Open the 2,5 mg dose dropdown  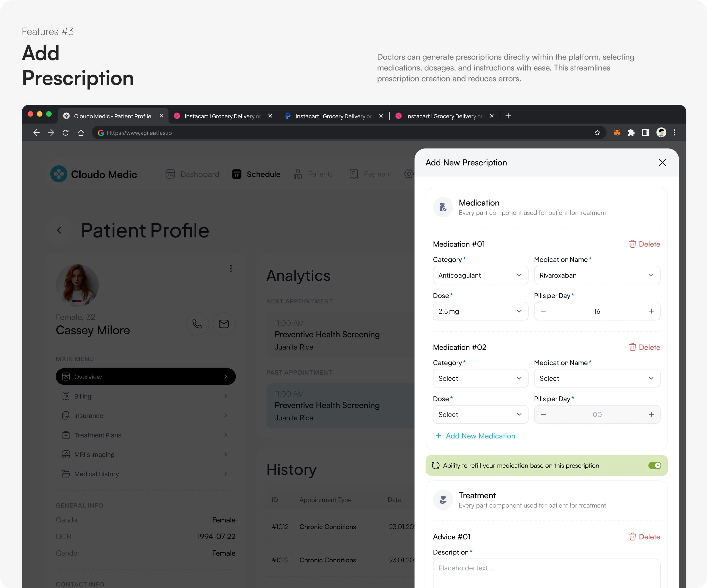(481, 311)
